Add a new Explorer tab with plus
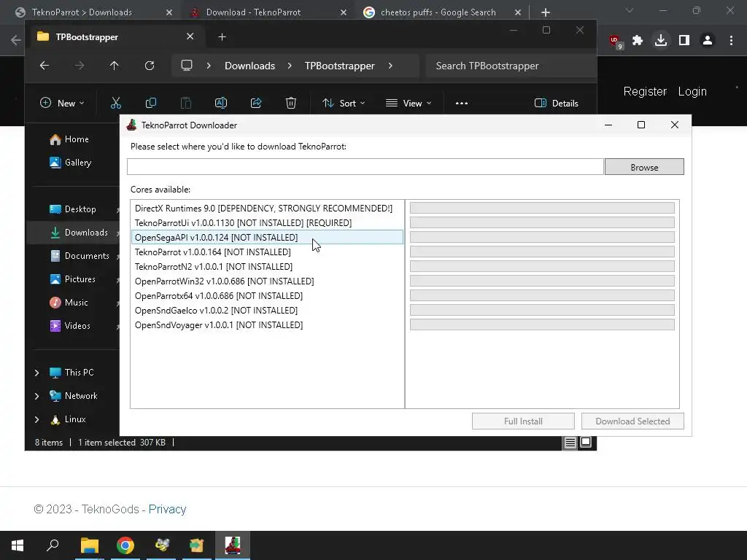 click(x=222, y=36)
